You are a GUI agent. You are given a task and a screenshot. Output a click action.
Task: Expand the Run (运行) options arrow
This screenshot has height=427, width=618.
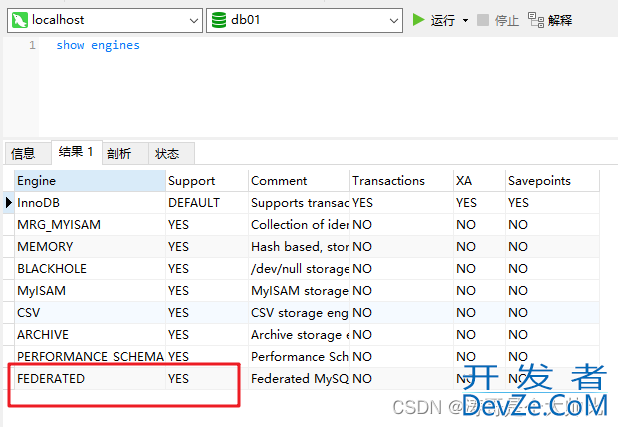(465, 21)
